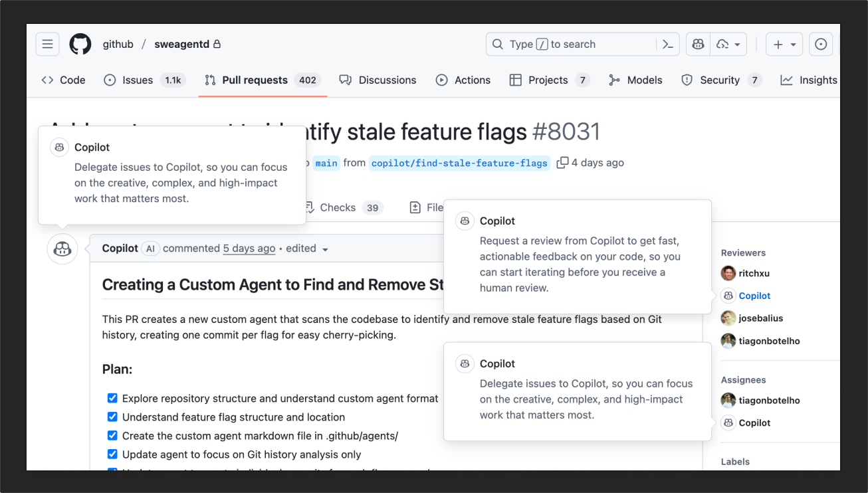Click the Reviewers section heading
868x493 pixels.
coord(744,252)
